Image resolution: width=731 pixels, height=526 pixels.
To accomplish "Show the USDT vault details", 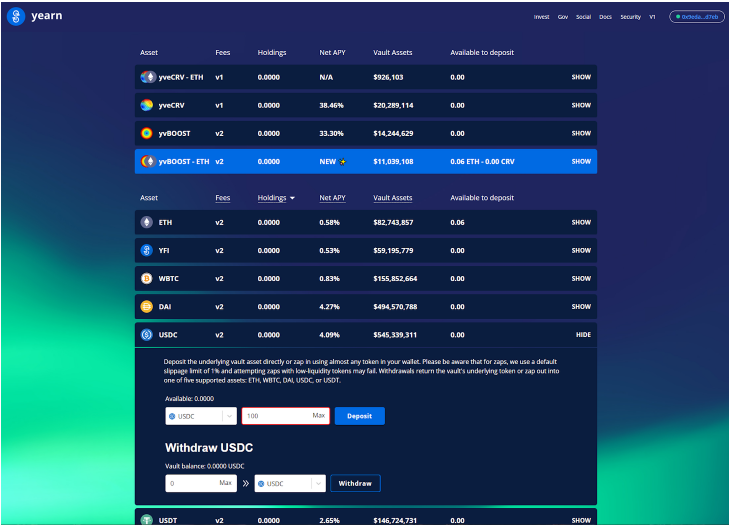I will coord(581,520).
